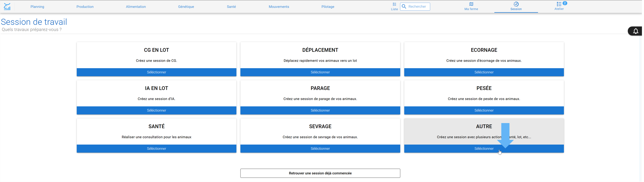Open the Production menu
Image resolution: width=644 pixels, height=182 pixels.
point(85,7)
